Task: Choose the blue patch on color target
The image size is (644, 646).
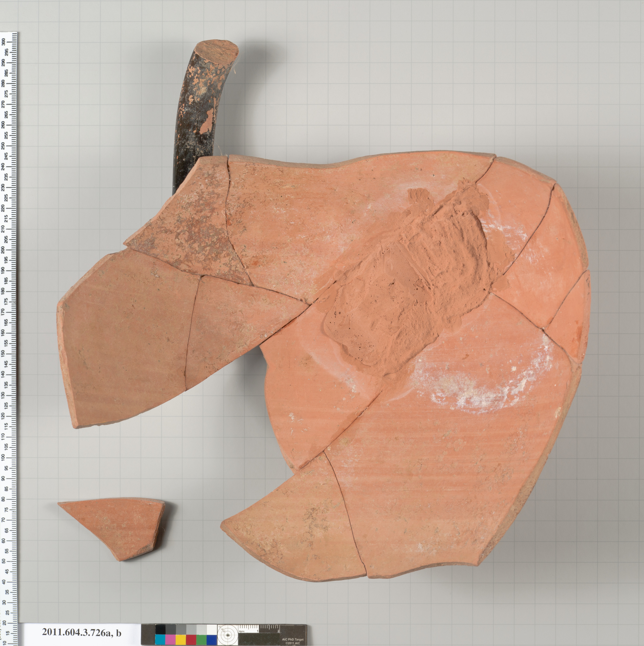Action: coord(212,640)
